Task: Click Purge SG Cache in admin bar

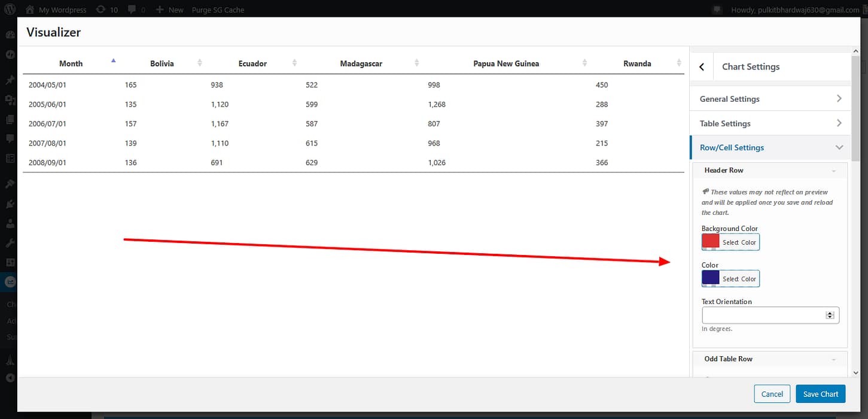Action: (218, 10)
